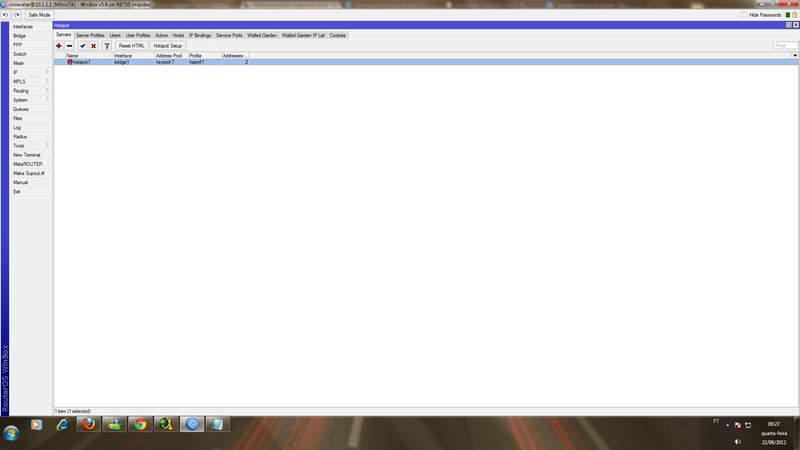Open Firefox from the taskbar
The height and width of the screenshot is (450, 800).
(x=88, y=424)
